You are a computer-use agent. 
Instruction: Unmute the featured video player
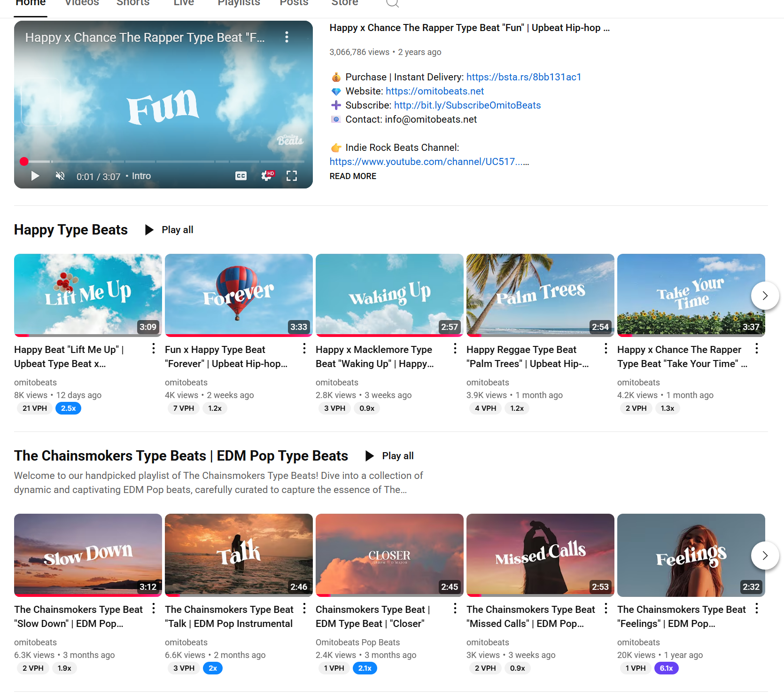60,176
